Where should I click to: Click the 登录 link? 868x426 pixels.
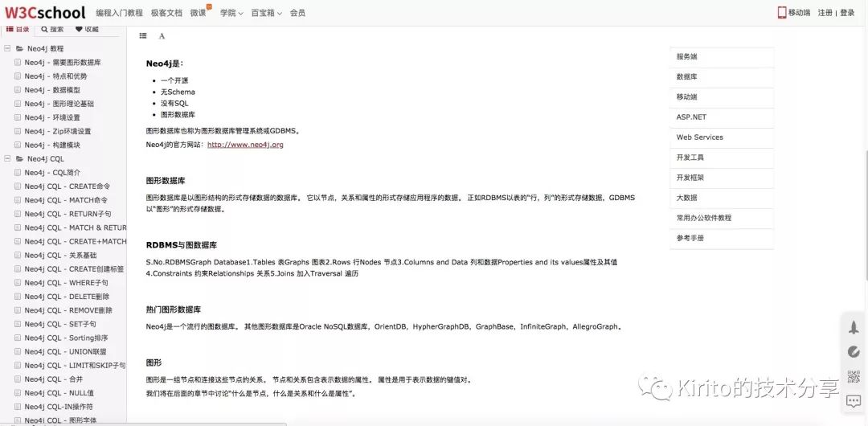click(x=847, y=13)
